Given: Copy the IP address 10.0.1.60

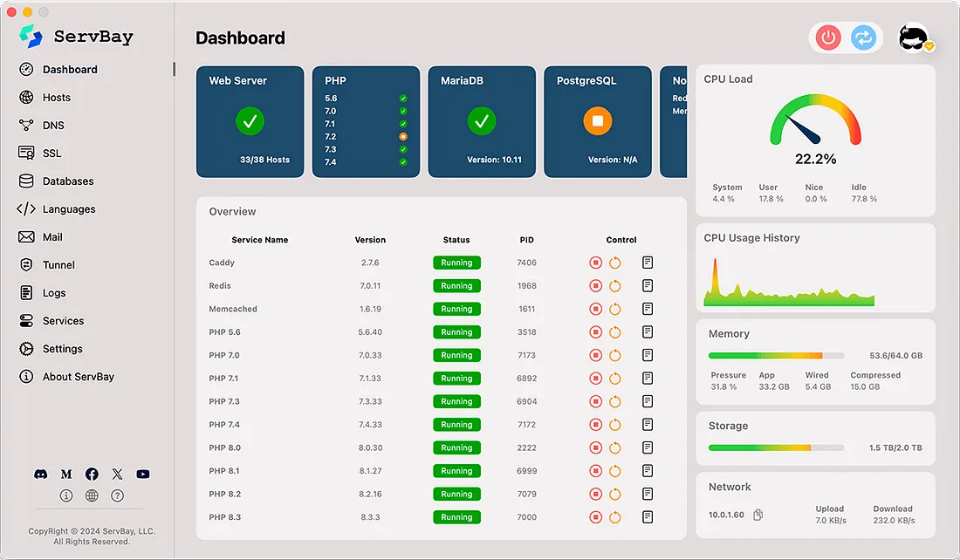Looking at the screenshot, I should [758, 515].
